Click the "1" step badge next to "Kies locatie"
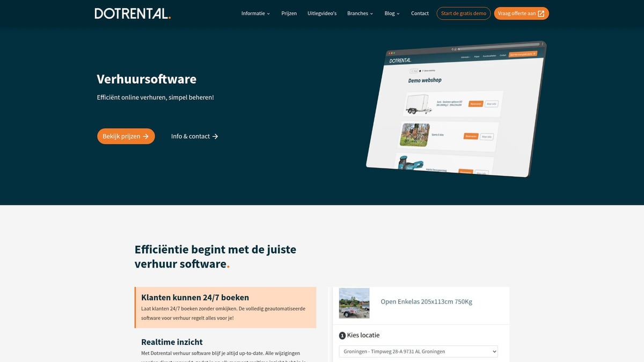This screenshot has width=644, height=362. 342,335
